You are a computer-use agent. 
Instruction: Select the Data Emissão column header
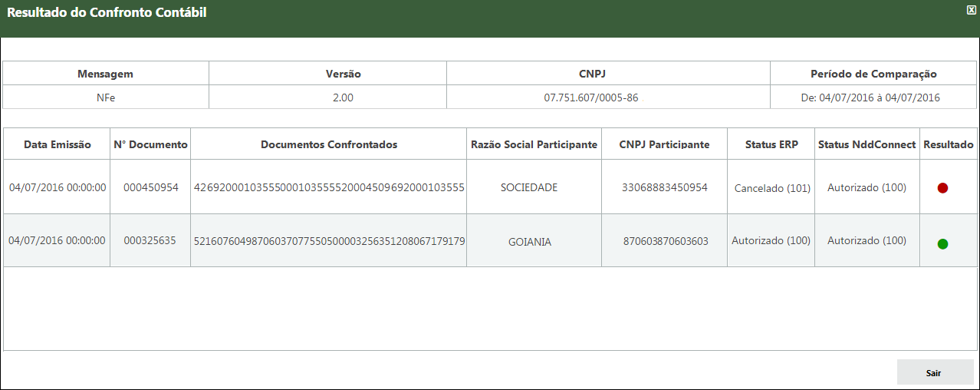[x=58, y=144]
